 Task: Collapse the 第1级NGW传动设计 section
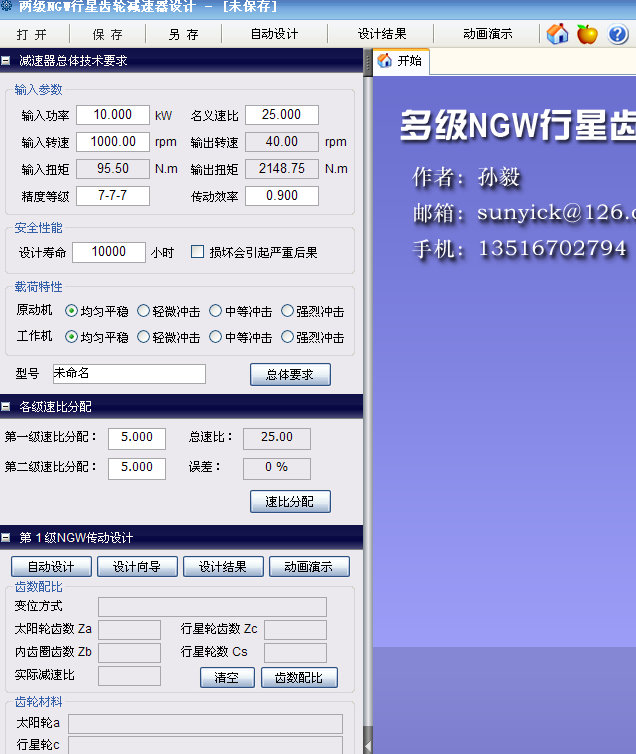point(6,538)
